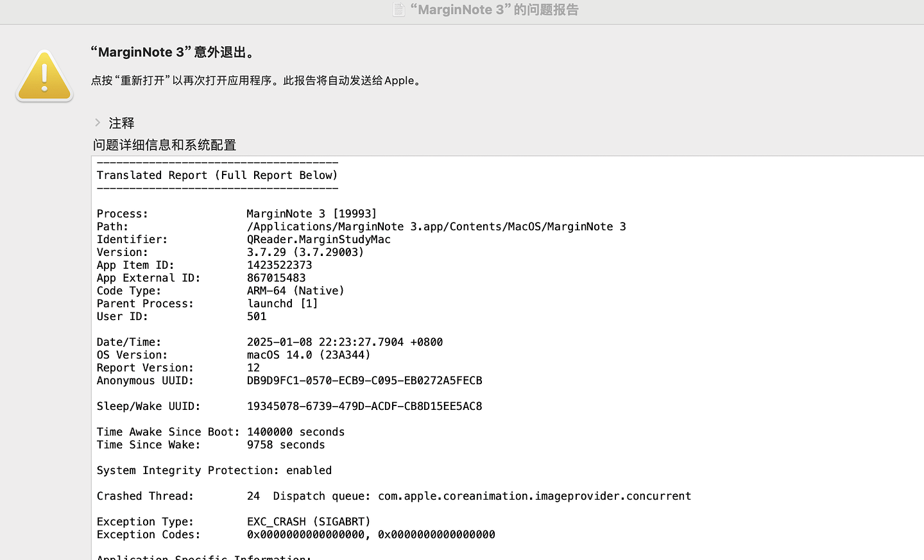The image size is (924, 560).
Task: Click the subtitle about 重新打开 and Apple
Action: click(257, 80)
